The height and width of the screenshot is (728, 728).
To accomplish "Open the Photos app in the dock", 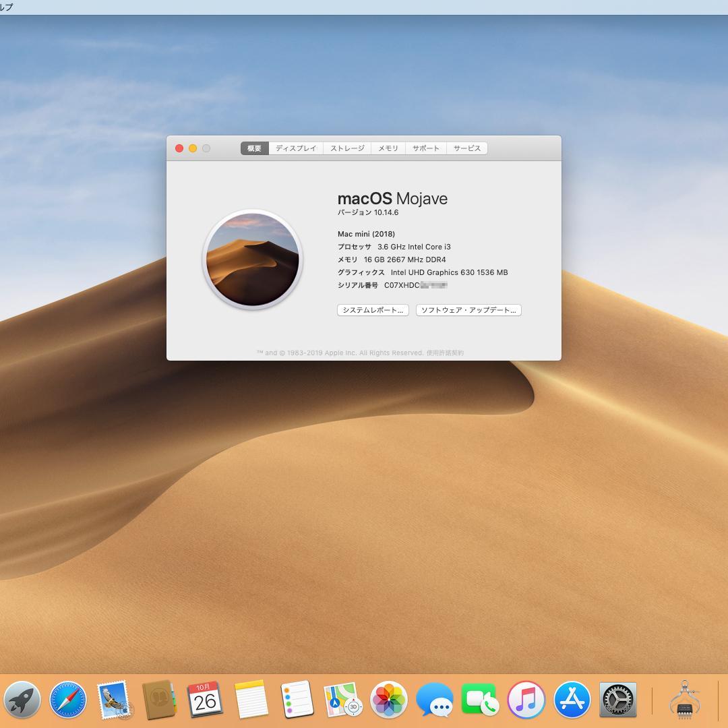I will coord(388,700).
